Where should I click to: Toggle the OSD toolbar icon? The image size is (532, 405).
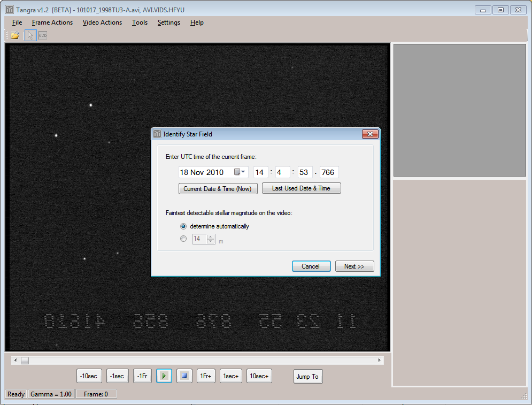(x=43, y=35)
